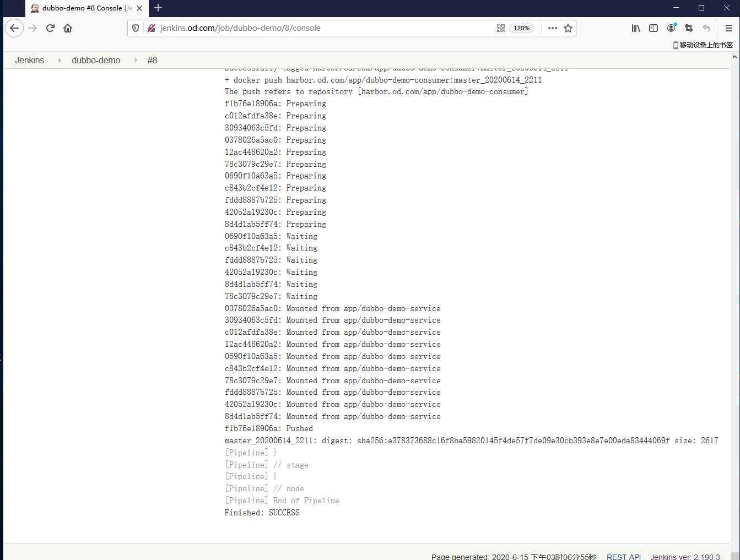
Task: Click 'The push refers to repository' line
Action: (x=376, y=92)
